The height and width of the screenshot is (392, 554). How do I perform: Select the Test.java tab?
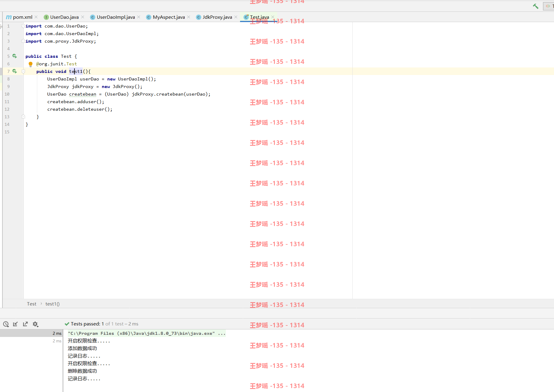point(259,17)
